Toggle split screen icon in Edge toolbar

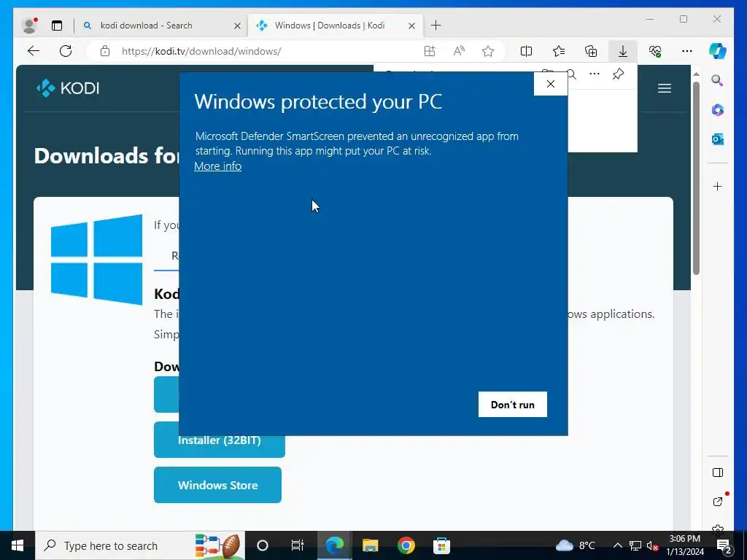pos(526,51)
